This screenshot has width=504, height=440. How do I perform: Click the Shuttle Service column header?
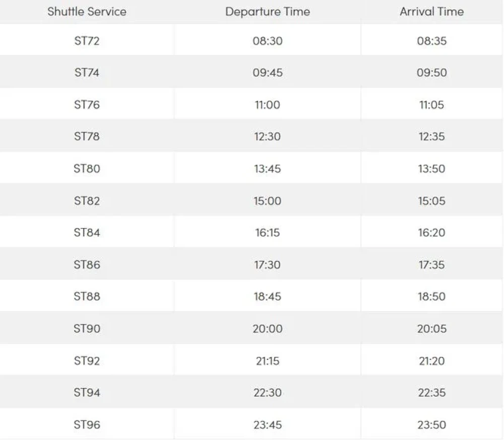(87, 12)
